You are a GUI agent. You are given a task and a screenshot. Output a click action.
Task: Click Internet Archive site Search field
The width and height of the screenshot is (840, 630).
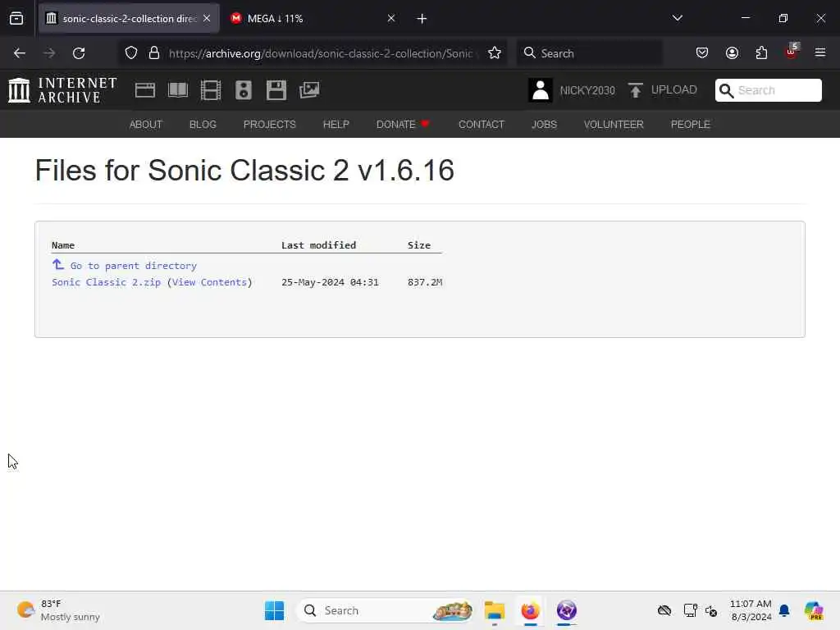(768, 90)
